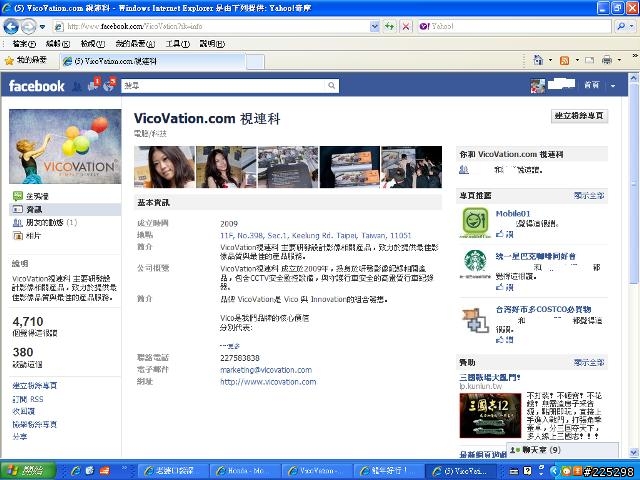640x480 pixels.
Task: Click the red X Stop loading button
Action: [406, 27]
